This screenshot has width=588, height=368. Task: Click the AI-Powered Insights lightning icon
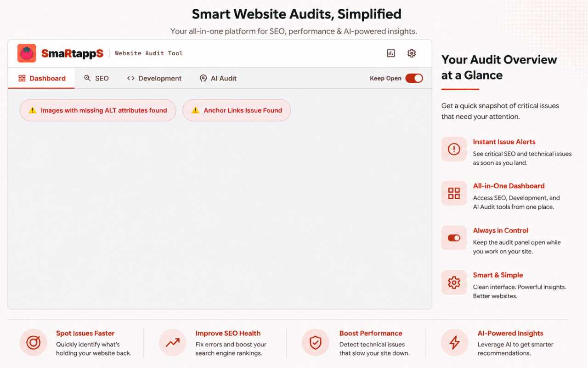coord(454,342)
